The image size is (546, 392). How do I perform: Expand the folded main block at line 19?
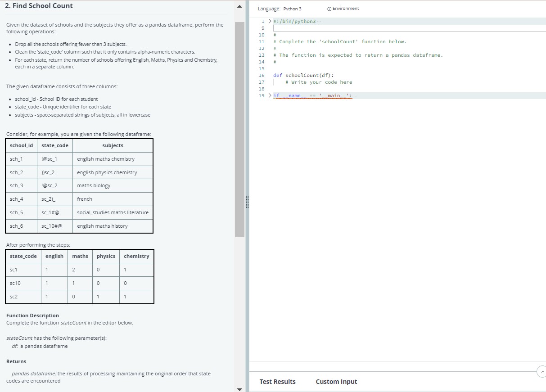tap(270, 95)
